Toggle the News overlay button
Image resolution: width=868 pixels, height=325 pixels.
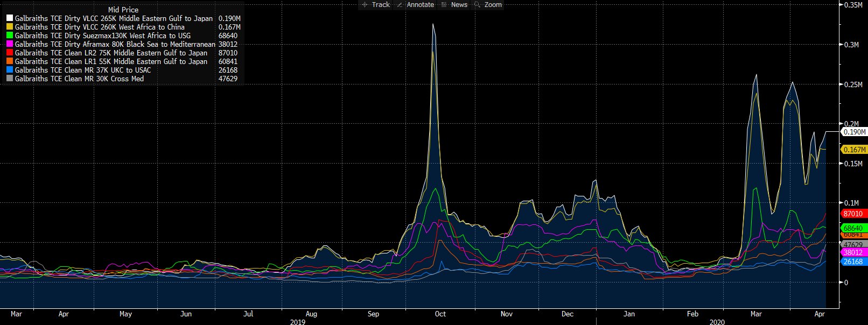454,4
